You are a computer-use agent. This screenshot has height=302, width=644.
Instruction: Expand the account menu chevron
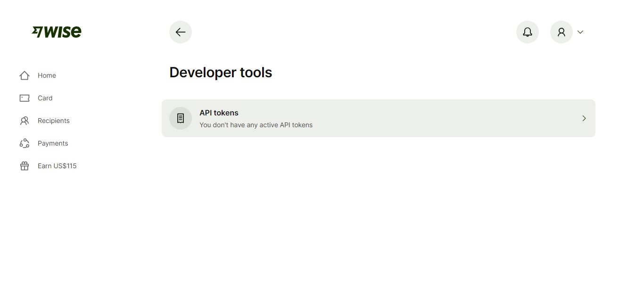[580, 32]
